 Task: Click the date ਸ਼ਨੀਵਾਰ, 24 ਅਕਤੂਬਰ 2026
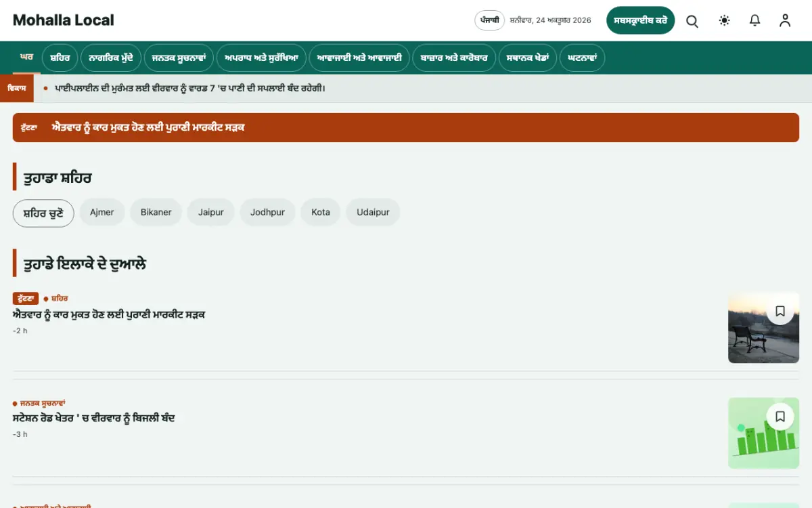[550, 20]
